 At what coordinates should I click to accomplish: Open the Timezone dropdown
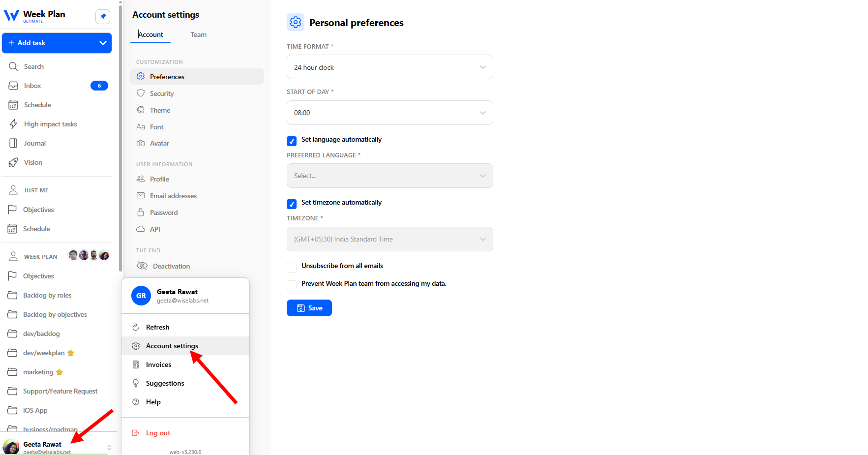390,239
